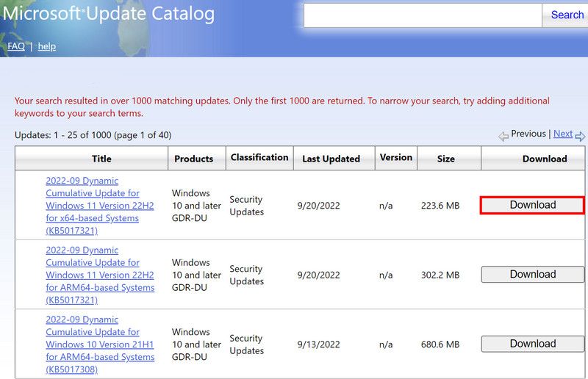Click the red search results warning message
This screenshot has width=588, height=379.
point(282,107)
